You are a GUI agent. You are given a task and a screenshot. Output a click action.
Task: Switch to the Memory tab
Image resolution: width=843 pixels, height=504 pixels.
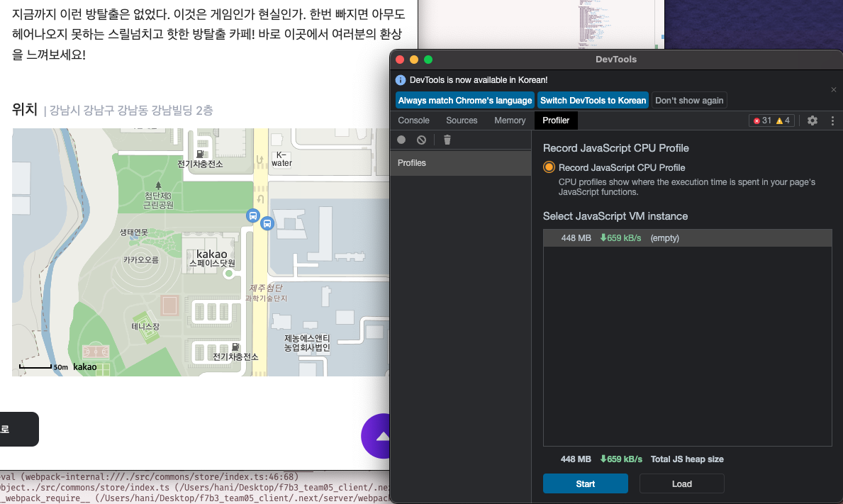pyautogui.click(x=510, y=121)
